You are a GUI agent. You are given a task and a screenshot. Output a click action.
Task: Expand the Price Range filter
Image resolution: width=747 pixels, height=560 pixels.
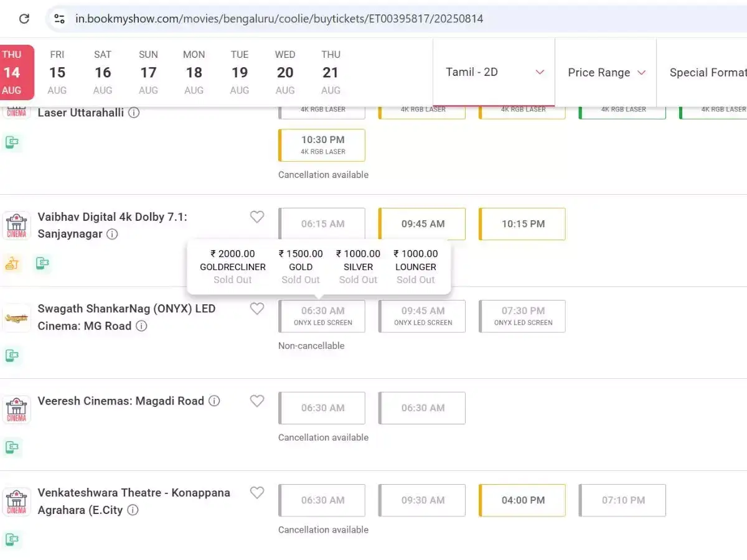(606, 72)
